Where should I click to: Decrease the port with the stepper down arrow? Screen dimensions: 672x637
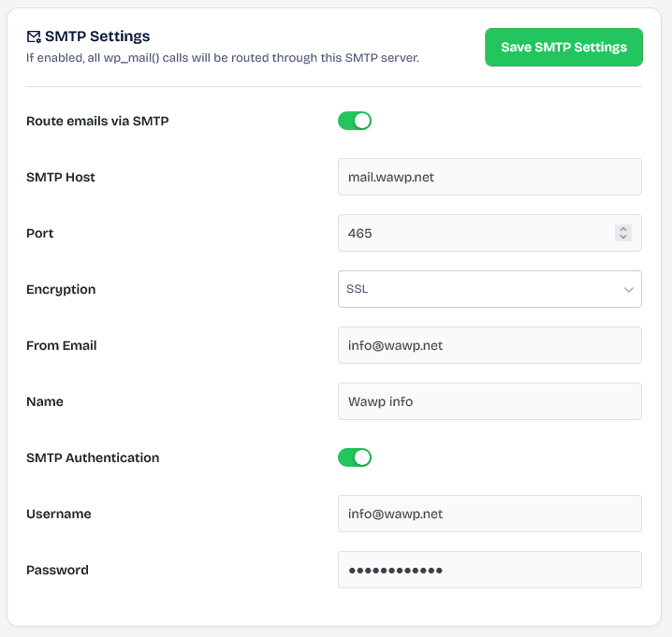[x=623, y=238]
